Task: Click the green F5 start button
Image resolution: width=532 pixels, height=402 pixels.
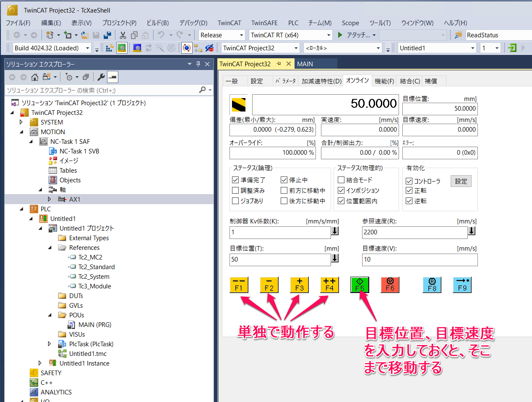Action: (360, 285)
